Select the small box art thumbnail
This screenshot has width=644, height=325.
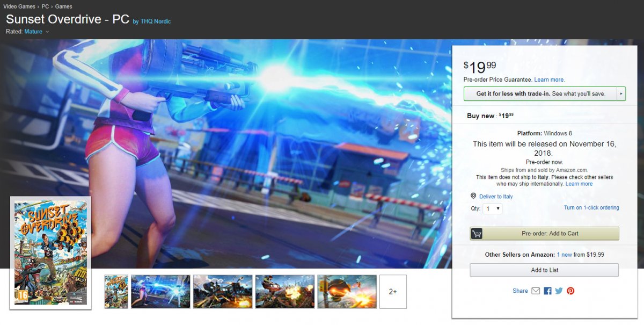point(116,292)
